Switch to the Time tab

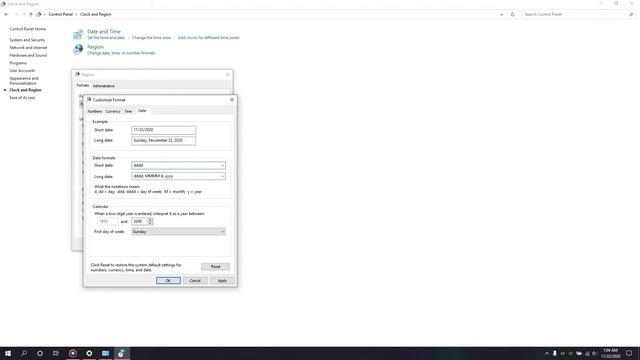pos(128,111)
